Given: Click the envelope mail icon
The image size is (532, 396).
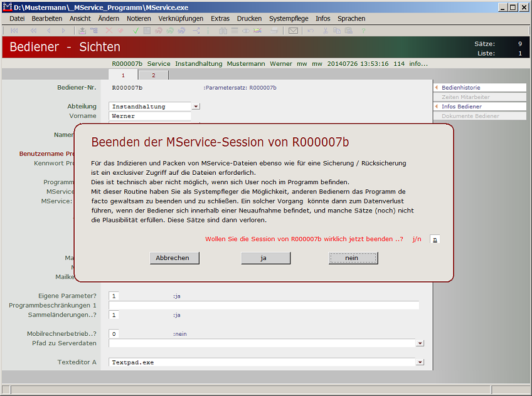Looking at the screenshot, I should pyautogui.click(x=293, y=29).
